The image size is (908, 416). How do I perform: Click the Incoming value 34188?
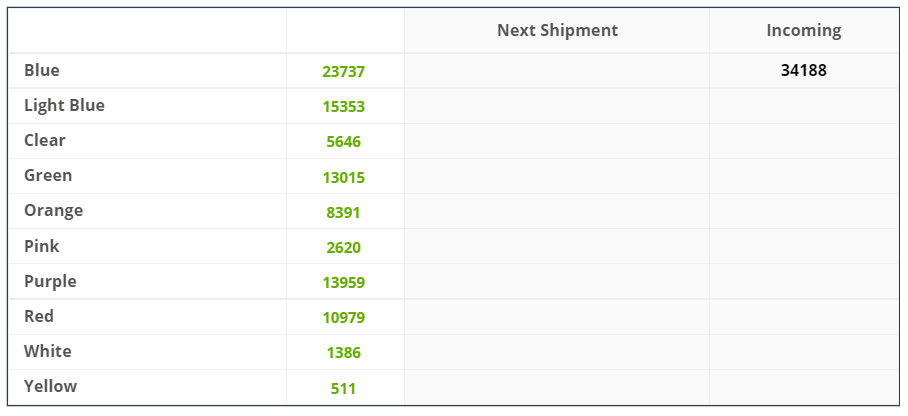pos(804,71)
